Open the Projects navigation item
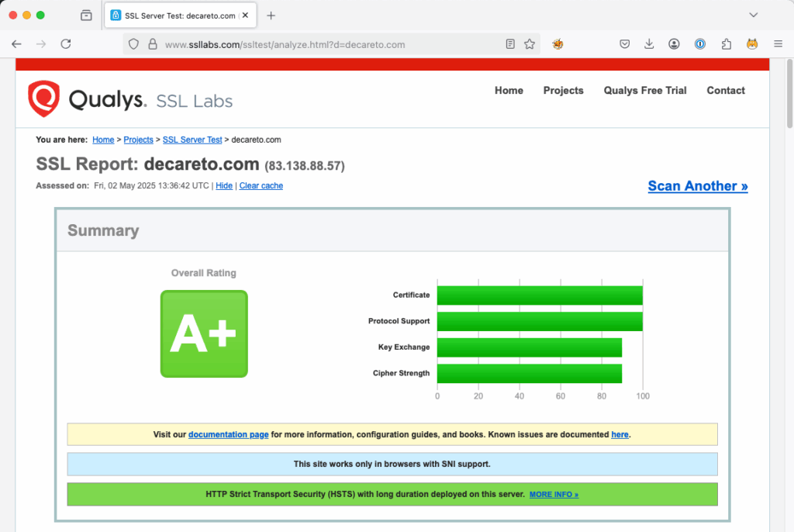The height and width of the screenshot is (532, 794). point(563,90)
